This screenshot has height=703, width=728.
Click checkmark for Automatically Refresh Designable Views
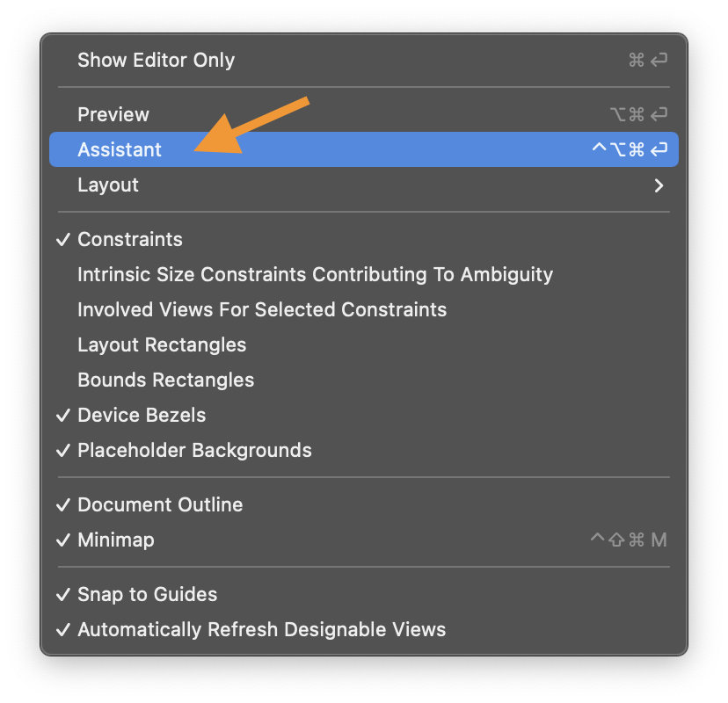coord(63,630)
